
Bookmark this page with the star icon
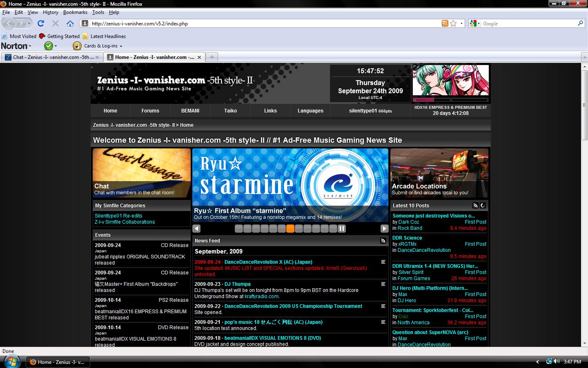pyautogui.click(x=453, y=24)
